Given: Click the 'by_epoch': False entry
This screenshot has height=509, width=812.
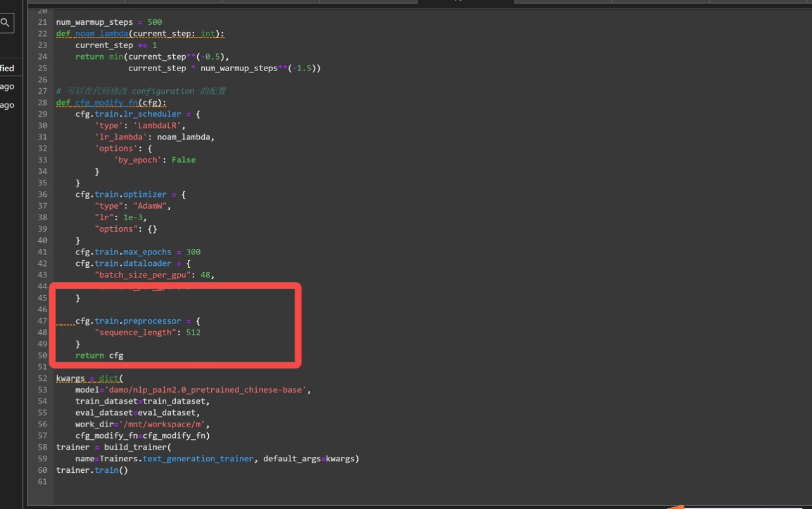Looking at the screenshot, I should coord(155,160).
